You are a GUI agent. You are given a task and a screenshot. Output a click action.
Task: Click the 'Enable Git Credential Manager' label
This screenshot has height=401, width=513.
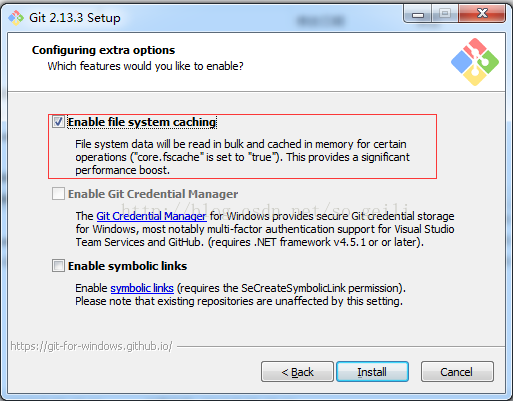[x=153, y=194]
